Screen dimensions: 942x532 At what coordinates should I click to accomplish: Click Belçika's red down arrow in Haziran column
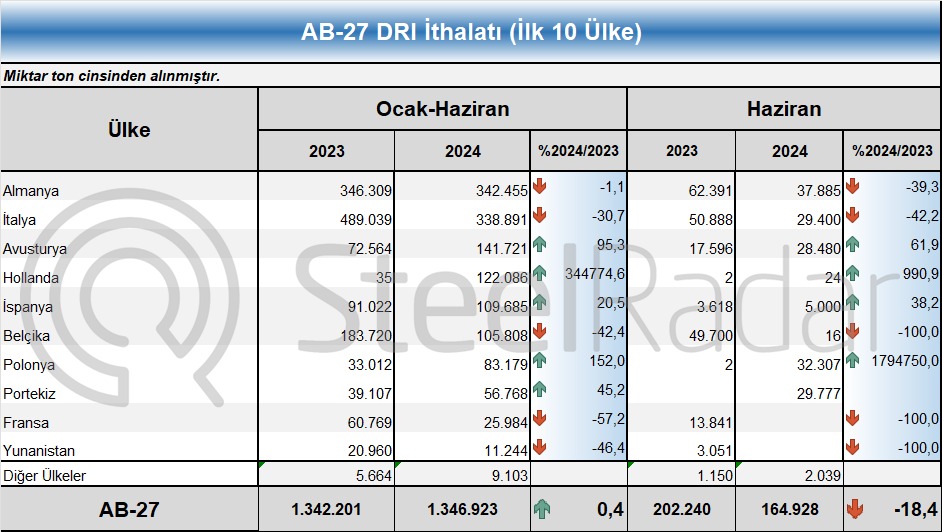[852, 331]
